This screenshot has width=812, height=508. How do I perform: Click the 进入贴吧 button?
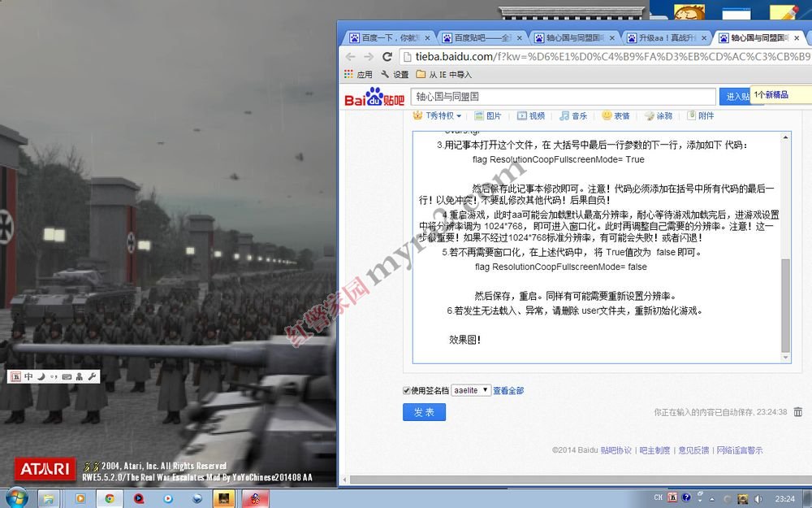734,97
